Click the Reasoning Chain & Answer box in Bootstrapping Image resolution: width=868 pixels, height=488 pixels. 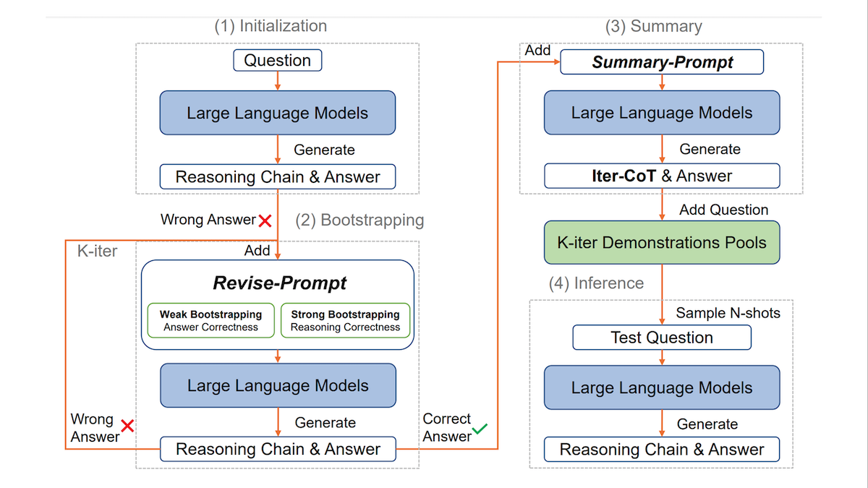[278, 449]
